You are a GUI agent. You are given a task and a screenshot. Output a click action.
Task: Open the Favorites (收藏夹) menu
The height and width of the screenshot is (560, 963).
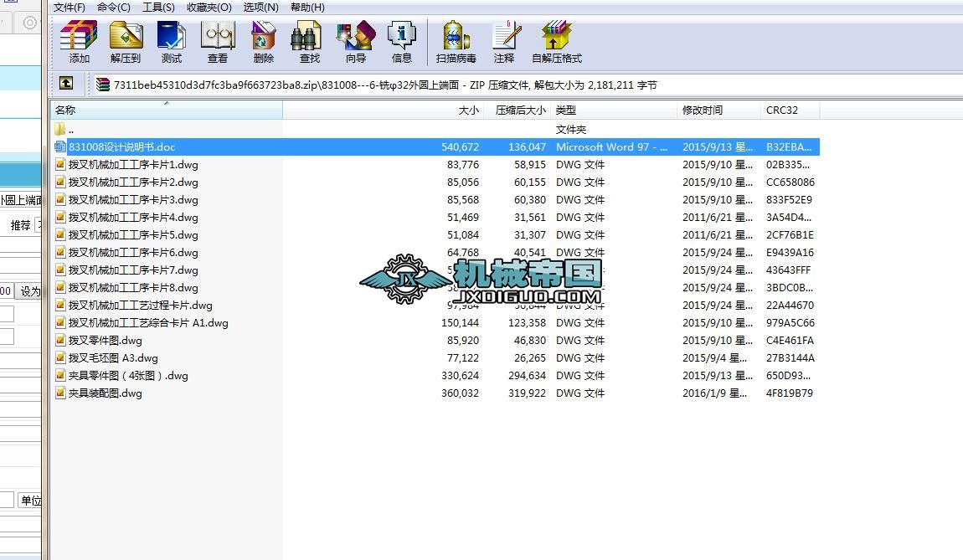point(209,8)
